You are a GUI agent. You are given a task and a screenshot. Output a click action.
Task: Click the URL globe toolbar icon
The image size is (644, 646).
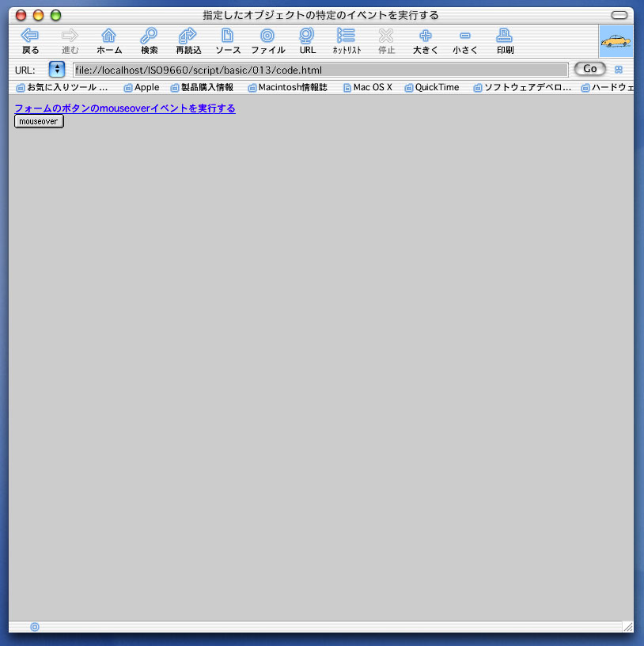click(307, 36)
